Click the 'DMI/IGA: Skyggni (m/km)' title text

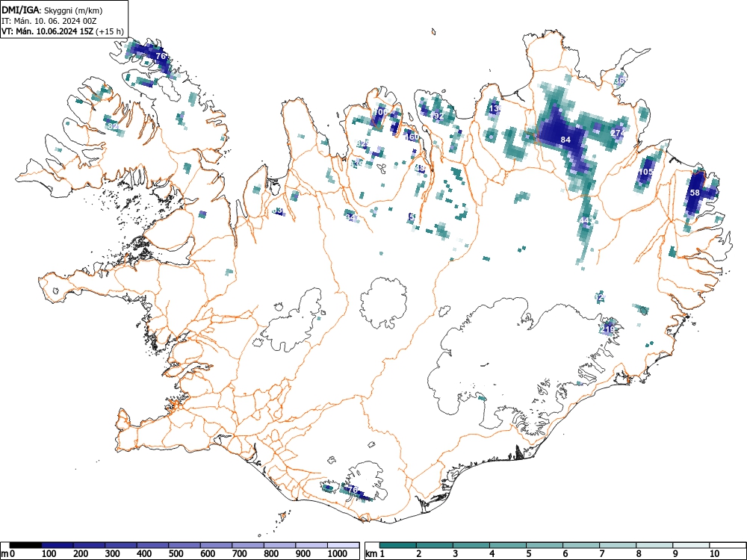point(52,10)
